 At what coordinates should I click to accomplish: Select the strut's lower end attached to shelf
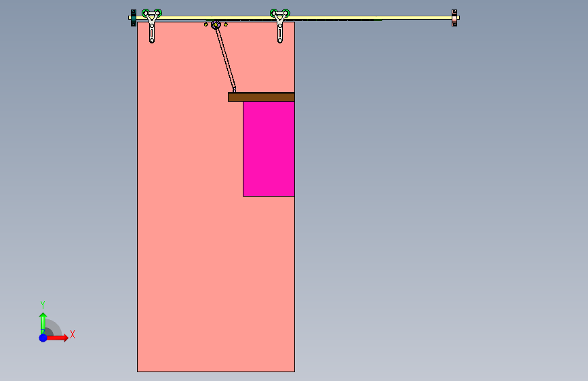point(234,90)
